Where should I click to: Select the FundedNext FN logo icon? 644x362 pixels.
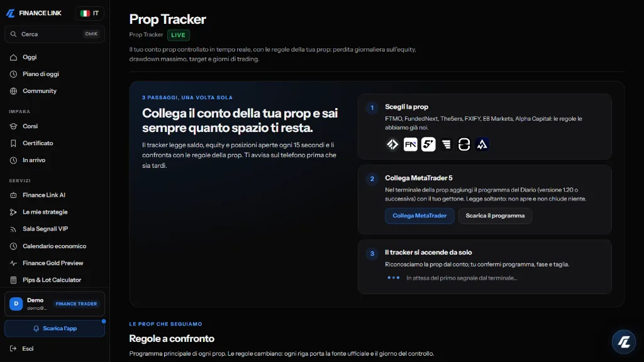point(410,145)
